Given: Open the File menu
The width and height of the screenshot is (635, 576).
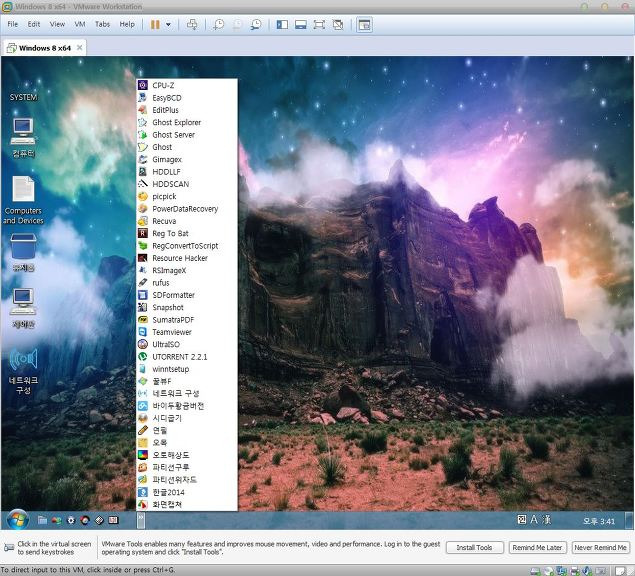Looking at the screenshot, I should (13, 24).
